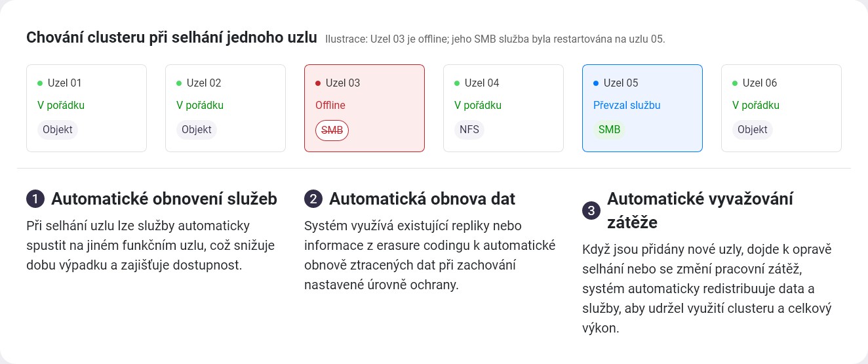Viewport: 868px width, 364px height.
Task: Click the heading 'Automatické vyvažování zátěže'
Action: [700, 211]
